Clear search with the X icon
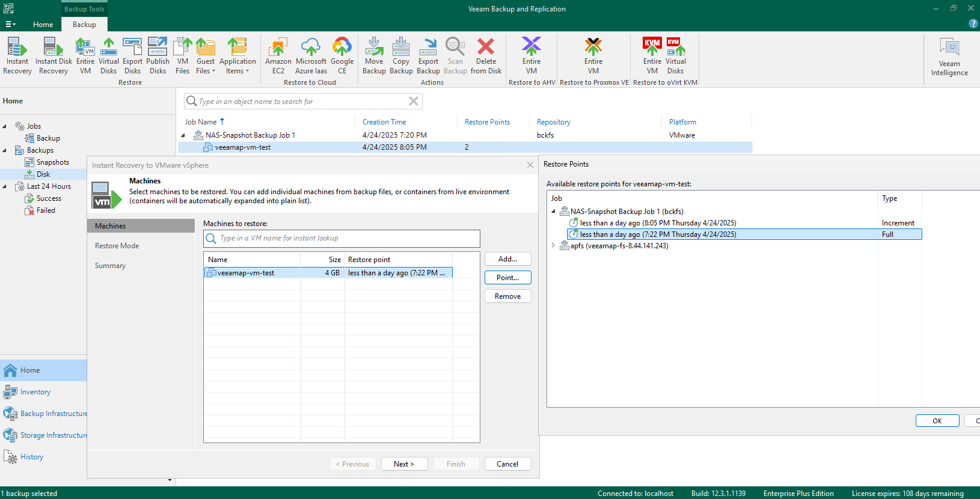This screenshot has width=980, height=499. tap(414, 101)
